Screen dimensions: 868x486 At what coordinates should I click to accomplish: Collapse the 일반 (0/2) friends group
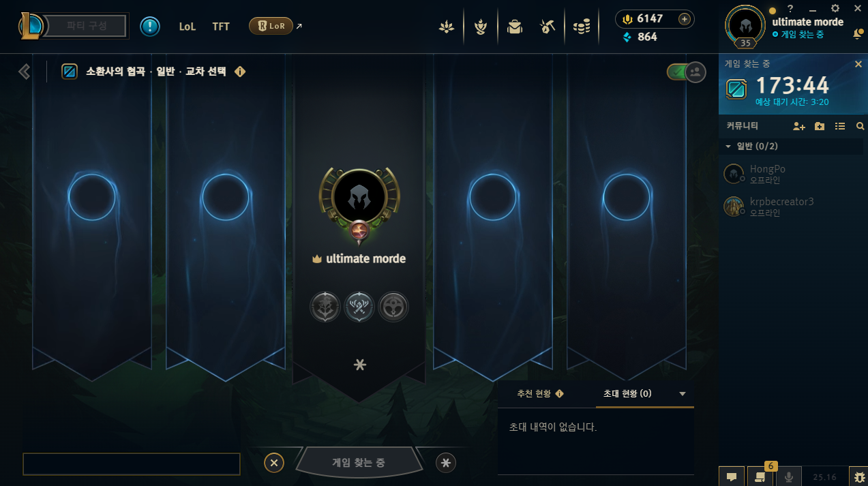[728, 147]
